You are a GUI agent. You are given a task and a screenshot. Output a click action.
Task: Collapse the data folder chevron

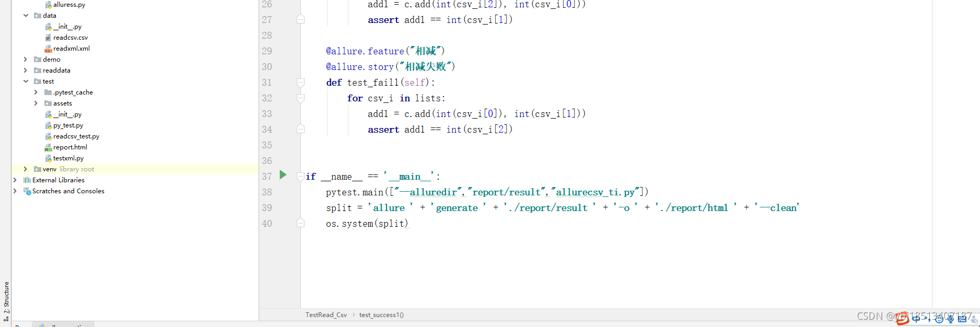tap(26, 15)
